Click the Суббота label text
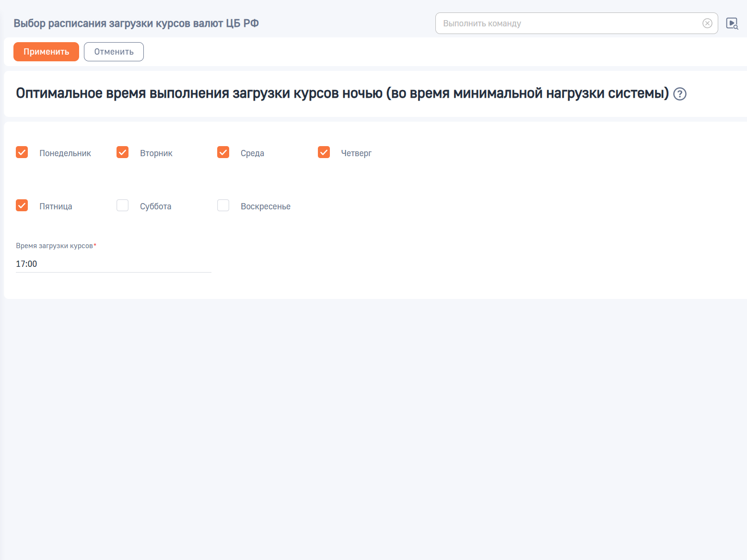Screen dimensions: 747x560 tap(156, 206)
